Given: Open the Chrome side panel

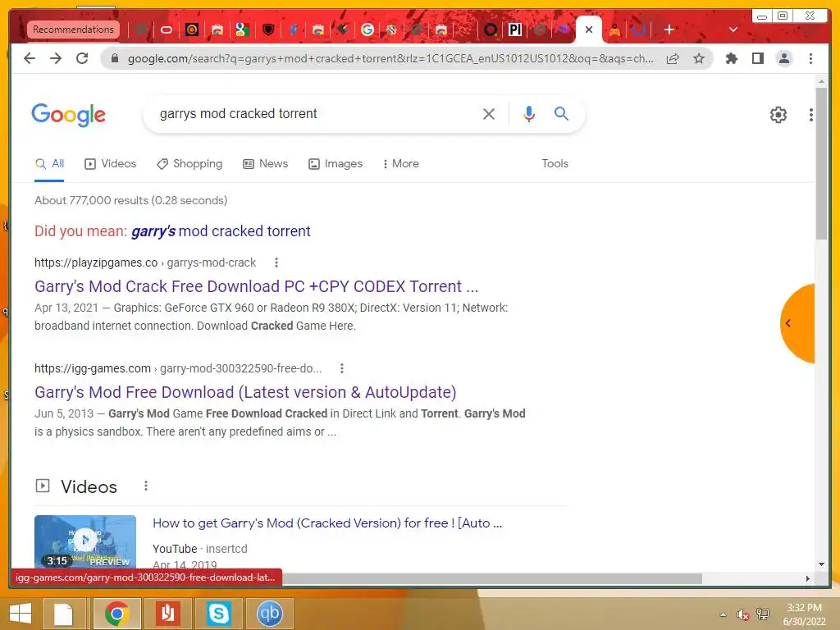Looking at the screenshot, I should click(x=757, y=58).
